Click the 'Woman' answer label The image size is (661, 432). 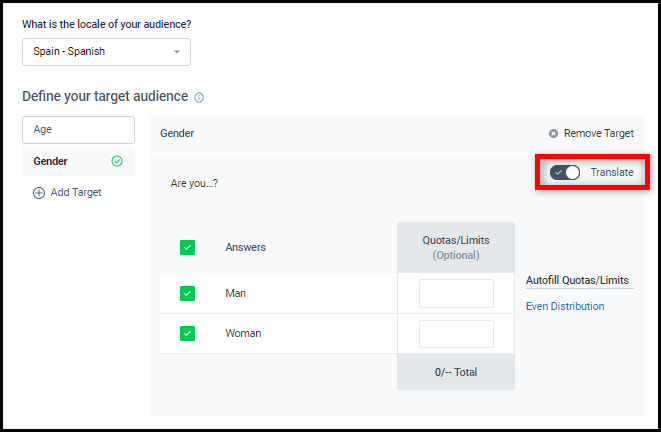[x=243, y=333]
